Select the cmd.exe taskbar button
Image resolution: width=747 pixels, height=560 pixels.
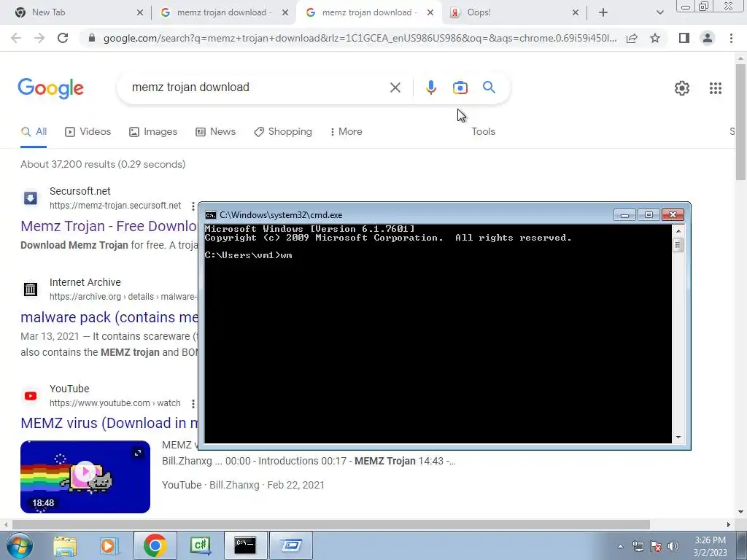click(245, 545)
